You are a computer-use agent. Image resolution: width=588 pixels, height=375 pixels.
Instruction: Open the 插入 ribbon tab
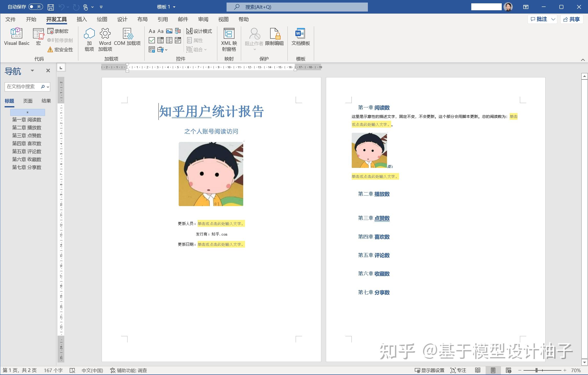tap(82, 19)
